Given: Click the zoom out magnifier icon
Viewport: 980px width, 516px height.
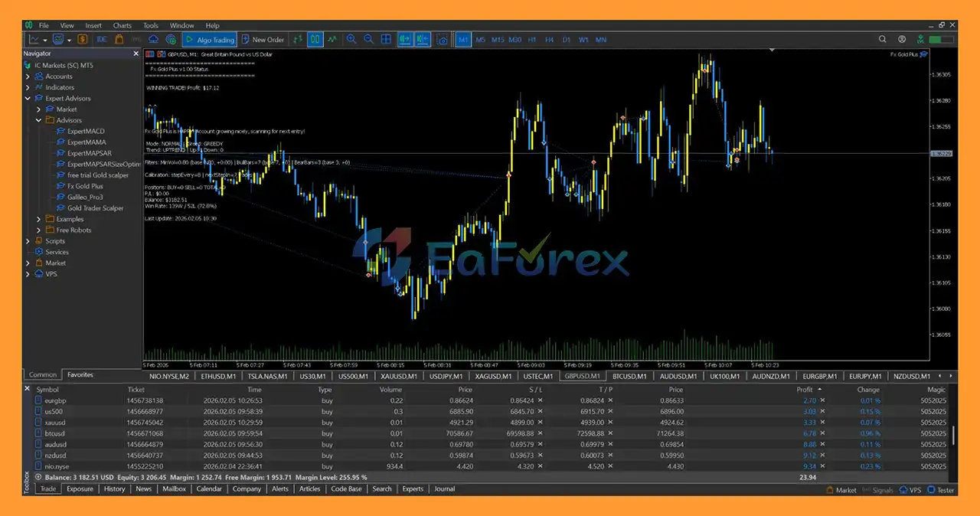Looking at the screenshot, I should click(368, 39).
